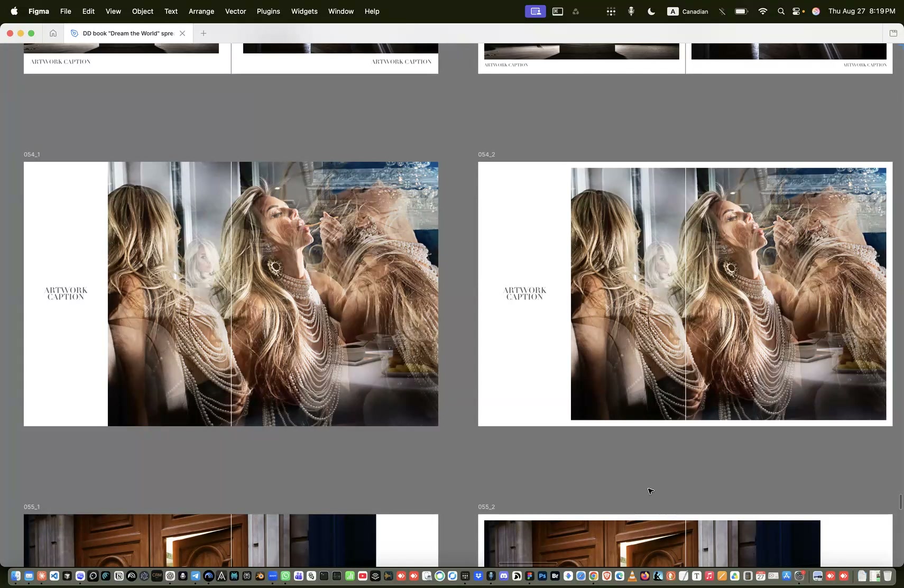Click the icon at the far right of the tab bar

click(893, 33)
